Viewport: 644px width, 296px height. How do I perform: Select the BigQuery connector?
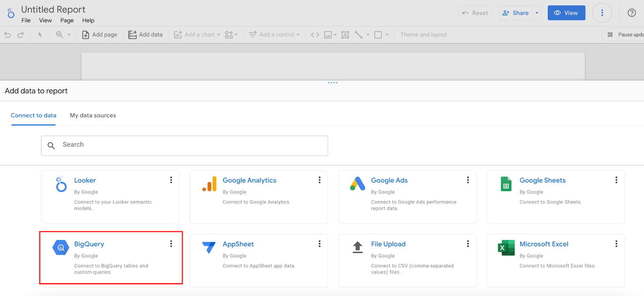(x=110, y=258)
